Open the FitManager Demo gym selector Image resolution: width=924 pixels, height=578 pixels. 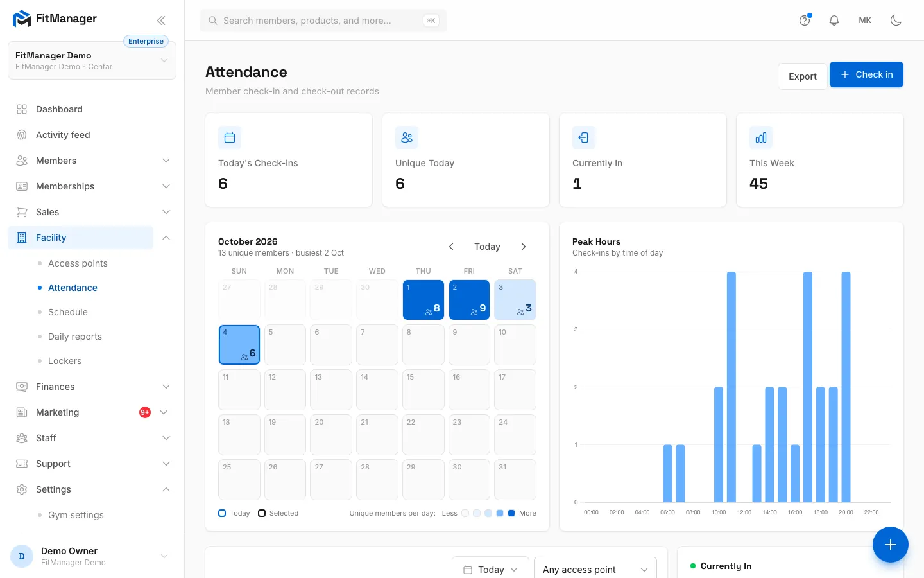[92, 60]
